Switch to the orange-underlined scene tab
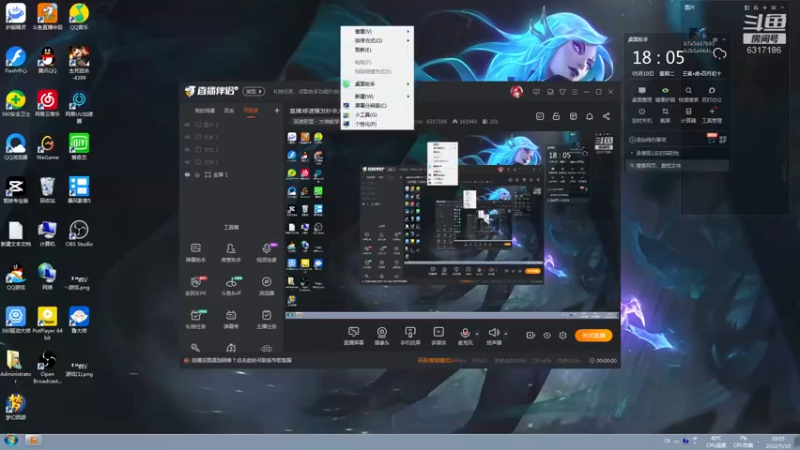The image size is (800, 450). pos(251,111)
